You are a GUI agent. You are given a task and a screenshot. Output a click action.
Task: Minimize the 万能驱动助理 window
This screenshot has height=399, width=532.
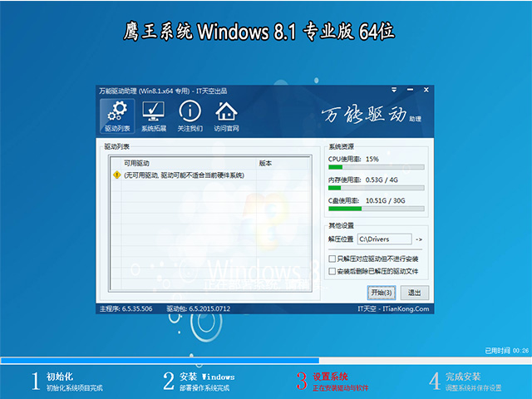[x=410, y=90]
